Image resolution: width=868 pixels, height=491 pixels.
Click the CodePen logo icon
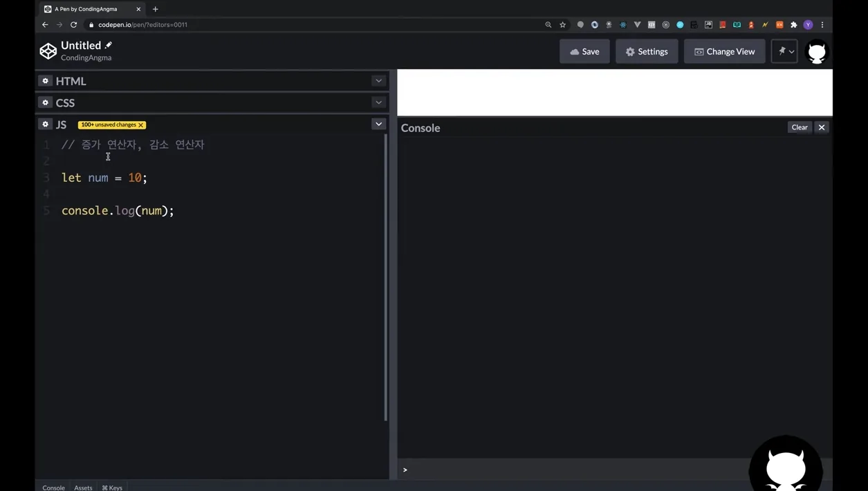48,51
